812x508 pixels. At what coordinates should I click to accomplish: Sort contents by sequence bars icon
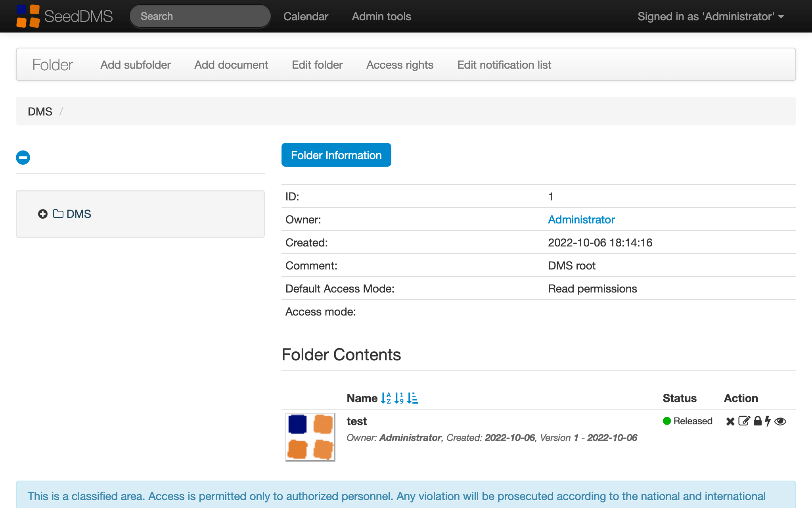412,398
